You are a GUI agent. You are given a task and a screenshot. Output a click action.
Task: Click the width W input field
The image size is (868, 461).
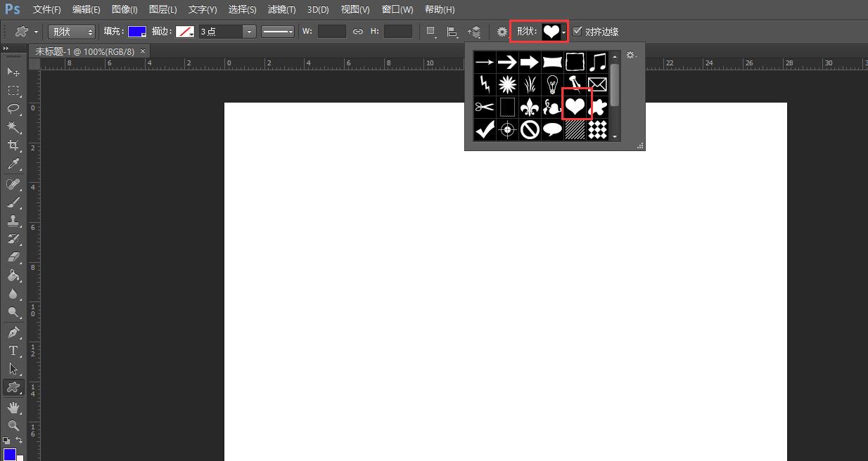pos(332,32)
